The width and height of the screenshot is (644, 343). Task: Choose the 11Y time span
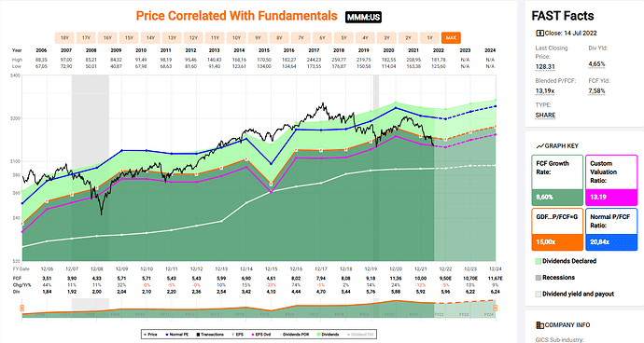coord(215,37)
